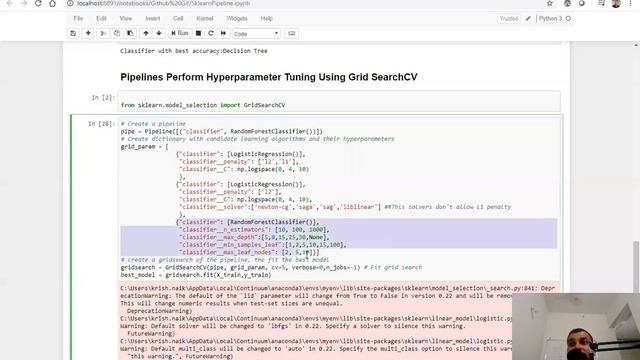Save and checkpoint the notebook
The height and width of the screenshot is (360, 640).
73,33
